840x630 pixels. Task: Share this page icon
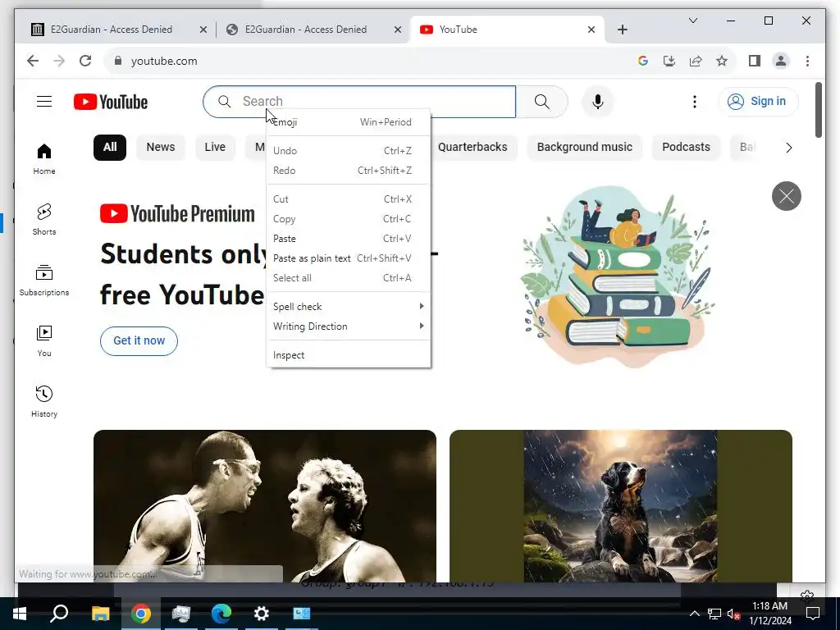[696, 61]
